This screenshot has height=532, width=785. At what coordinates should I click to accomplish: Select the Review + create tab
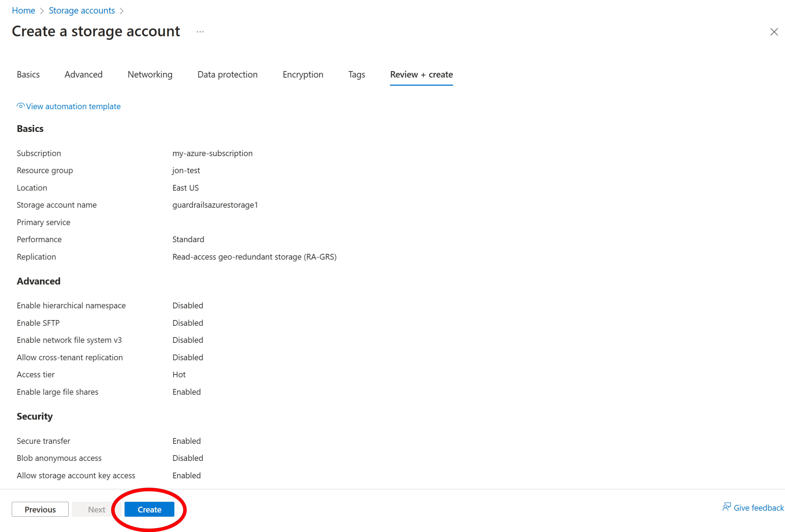pyautogui.click(x=421, y=75)
